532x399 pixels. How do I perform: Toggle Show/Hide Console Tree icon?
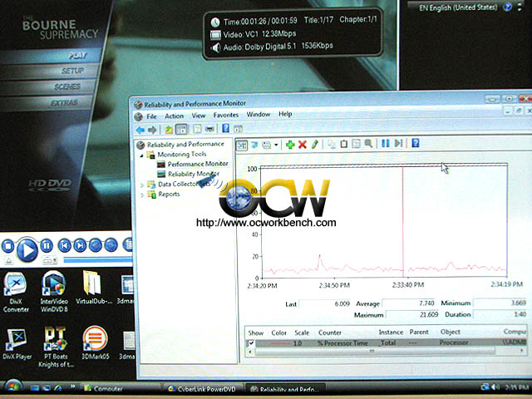tap(181, 129)
